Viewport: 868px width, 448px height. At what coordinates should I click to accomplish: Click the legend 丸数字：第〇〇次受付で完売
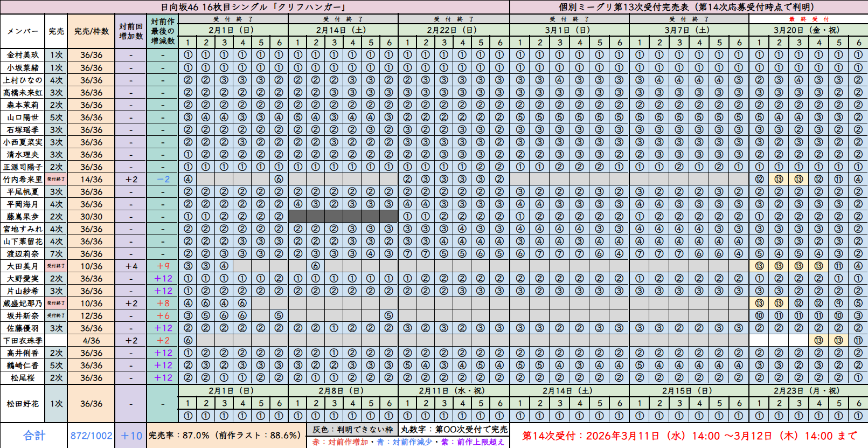point(454,430)
